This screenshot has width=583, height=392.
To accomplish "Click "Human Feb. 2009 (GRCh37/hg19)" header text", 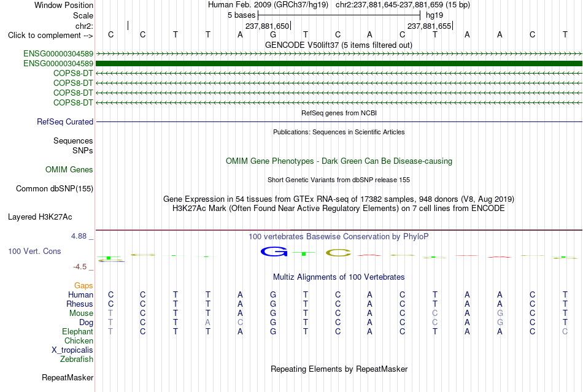I will point(268,5).
